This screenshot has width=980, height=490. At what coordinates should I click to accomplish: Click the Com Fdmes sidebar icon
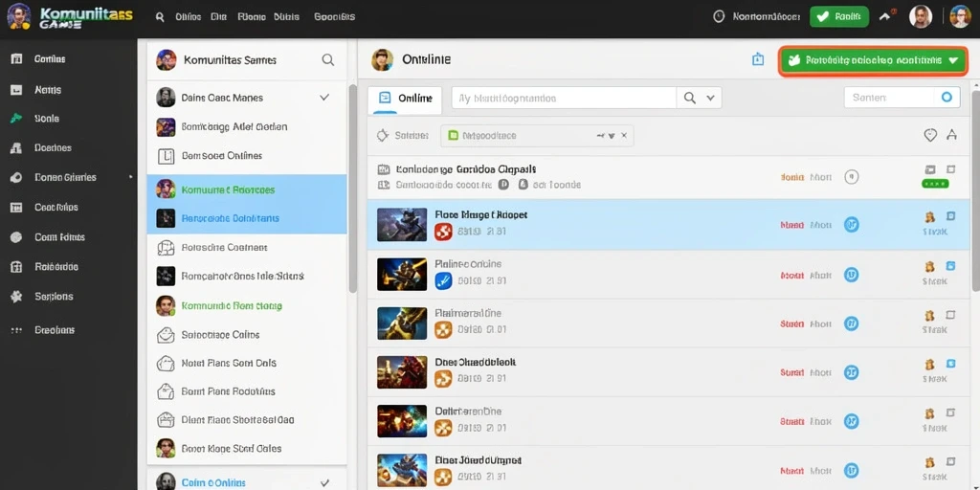coord(17,237)
